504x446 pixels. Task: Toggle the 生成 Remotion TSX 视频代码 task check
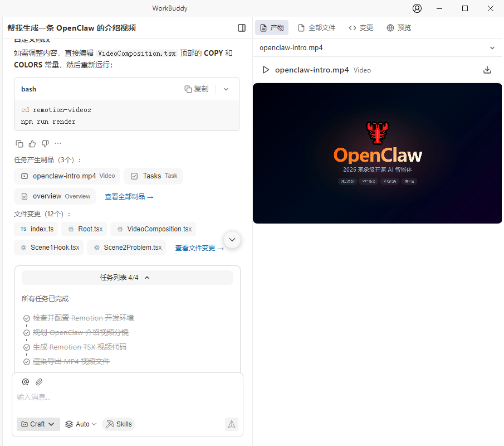(x=27, y=347)
